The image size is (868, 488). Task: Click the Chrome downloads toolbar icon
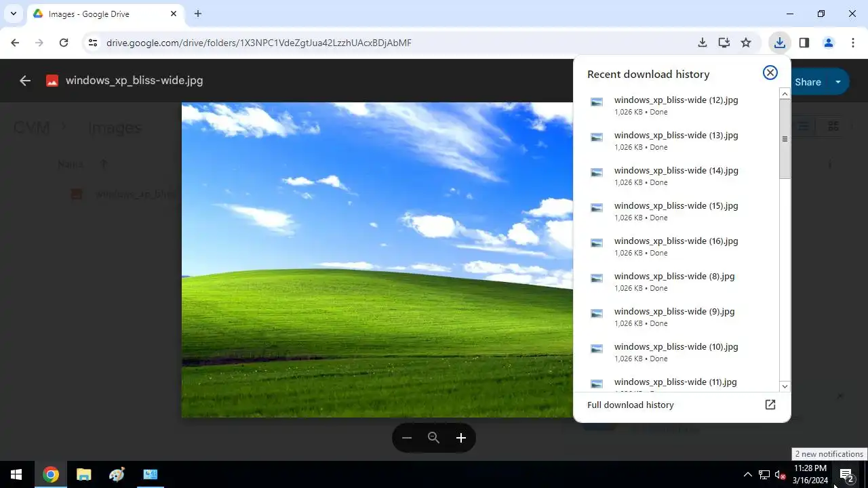point(780,43)
